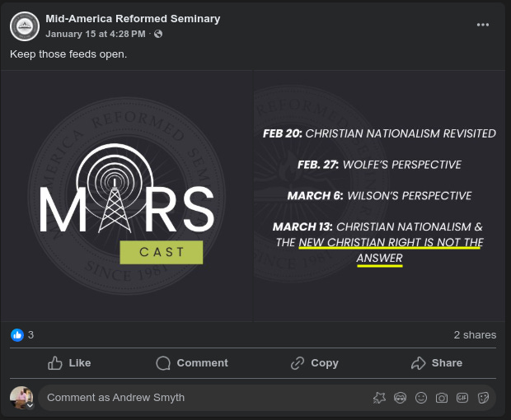Open the Mid-America Reformed Seminary page link

pyautogui.click(x=133, y=19)
